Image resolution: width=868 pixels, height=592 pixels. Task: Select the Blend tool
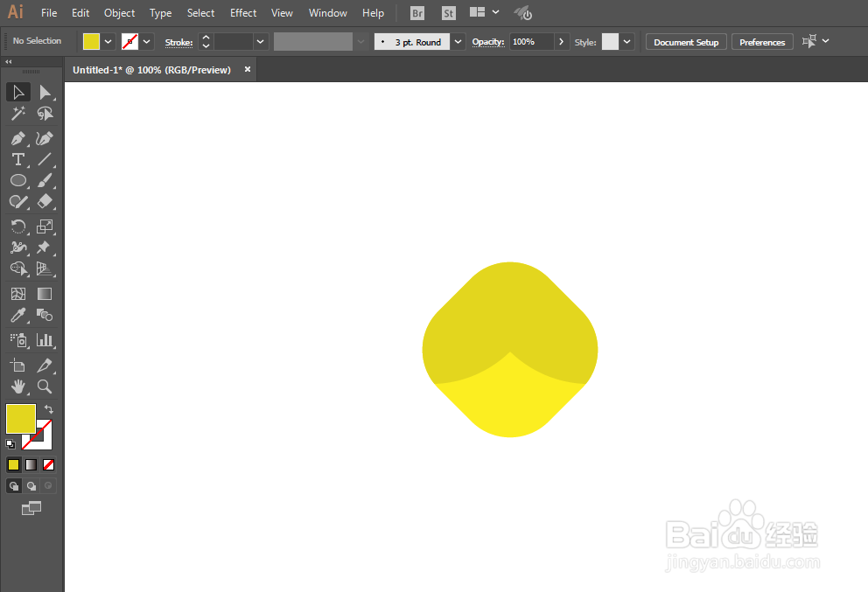click(x=45, y=316)
